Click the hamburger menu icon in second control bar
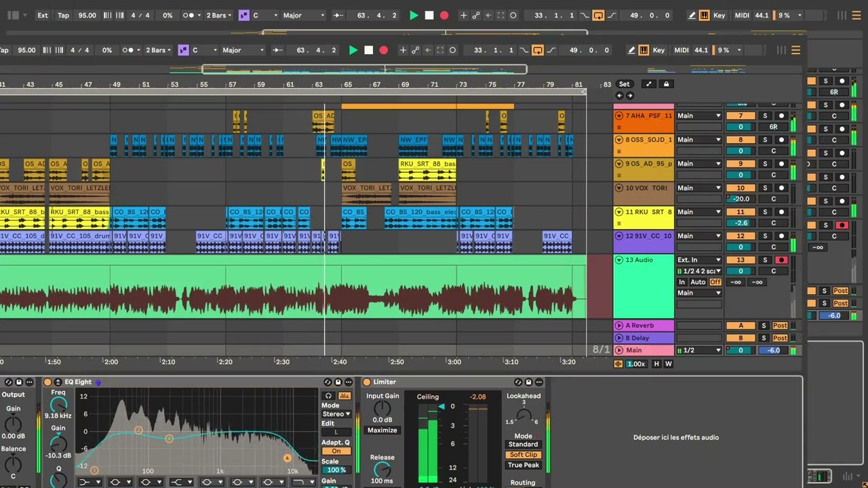 click(x=795, y=50)
